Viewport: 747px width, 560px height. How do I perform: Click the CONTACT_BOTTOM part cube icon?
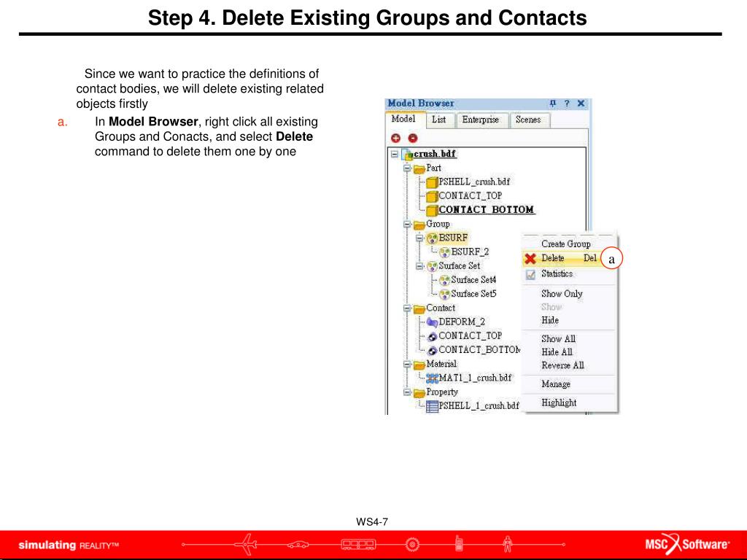coord(432,210)
